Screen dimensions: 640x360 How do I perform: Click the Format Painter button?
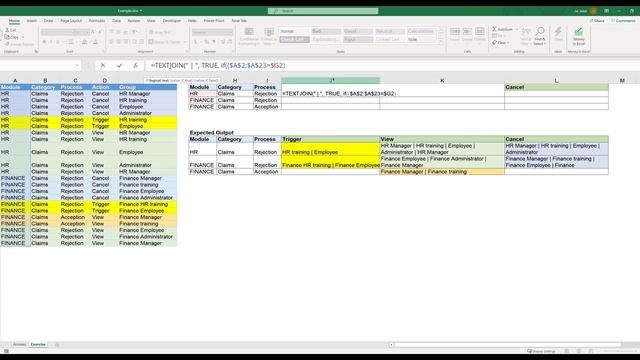click(x=20, y=44)
